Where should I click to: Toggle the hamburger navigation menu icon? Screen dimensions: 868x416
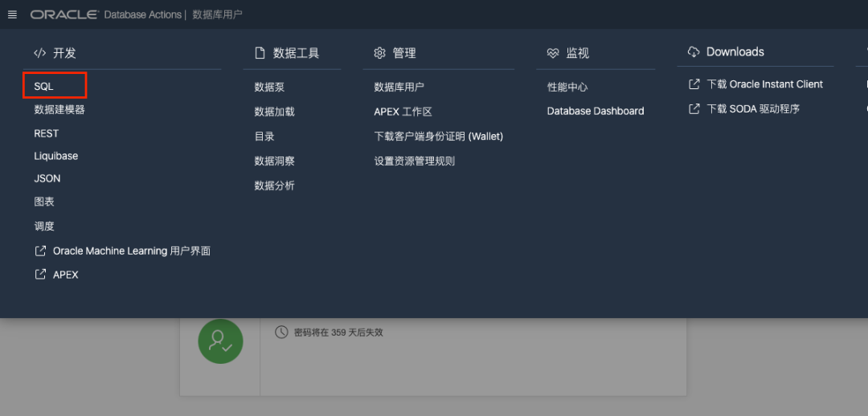point(12,14)
